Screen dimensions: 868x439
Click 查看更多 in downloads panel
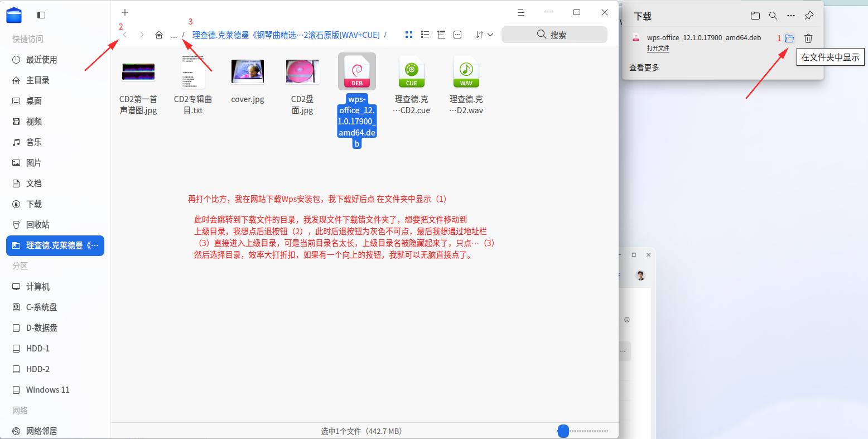[644, 67]
